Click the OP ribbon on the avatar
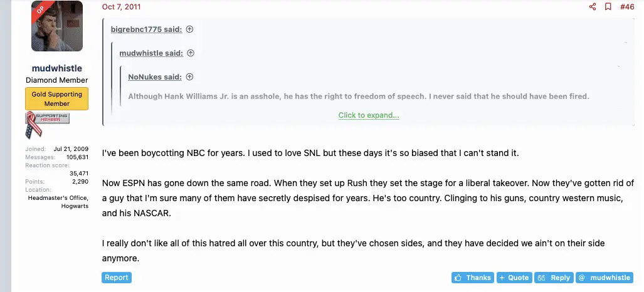The height and width of the screenshot is (292, 644). click(40, 10)
